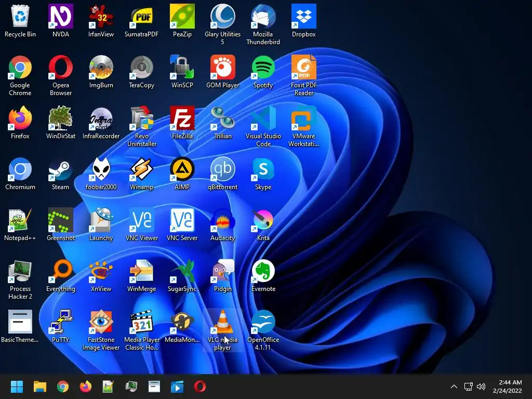Viewport: 532px width, 399px height.
Task: Select the WinMerge desktop icon
Action: (141, 271)
